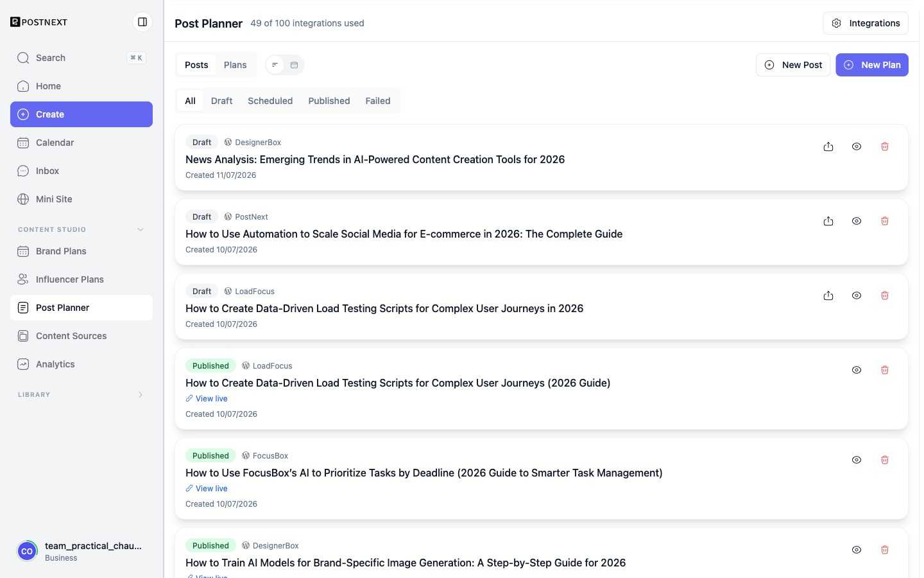This screenshot has width=924, height=578.
Task: Click the PostNext label on Automation post
Action: (x=246, y=217)
